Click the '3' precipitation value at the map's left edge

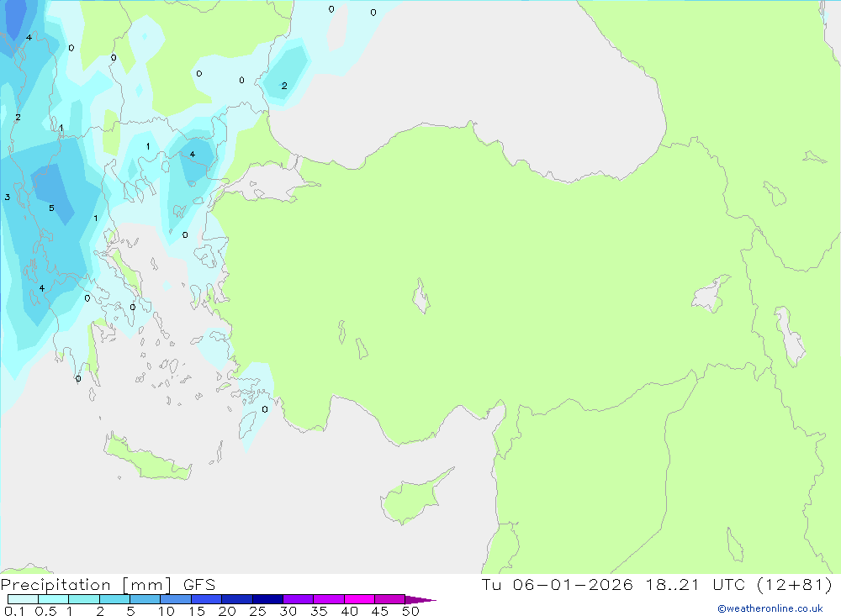8,197
